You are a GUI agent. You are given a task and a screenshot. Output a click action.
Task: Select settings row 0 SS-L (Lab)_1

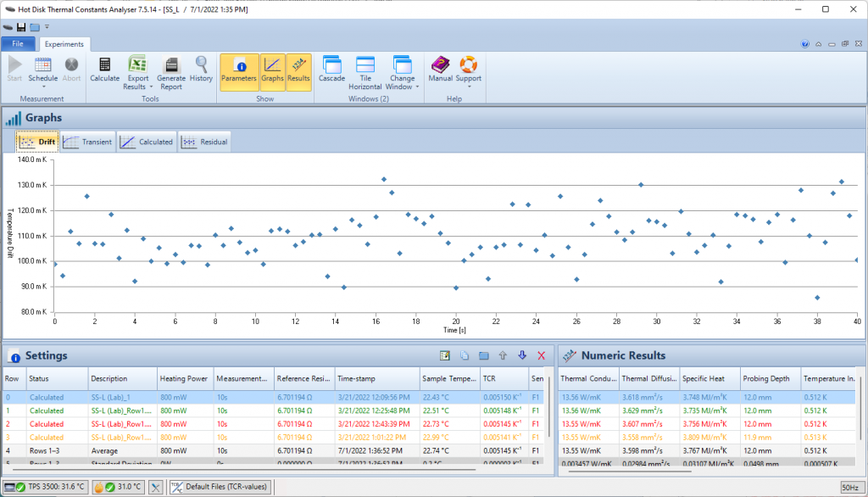[273, 397]
